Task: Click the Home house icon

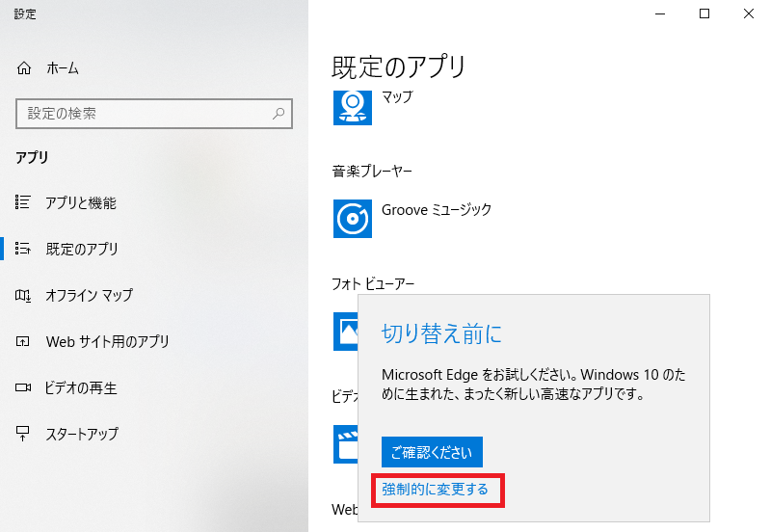Action: pos(23,67)
